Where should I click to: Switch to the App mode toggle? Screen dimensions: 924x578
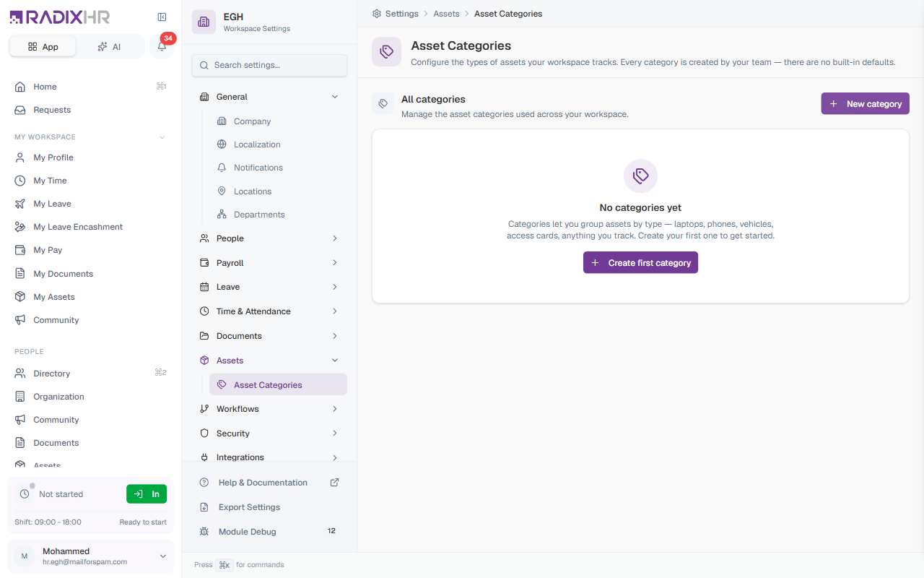(x=43, y=46)
